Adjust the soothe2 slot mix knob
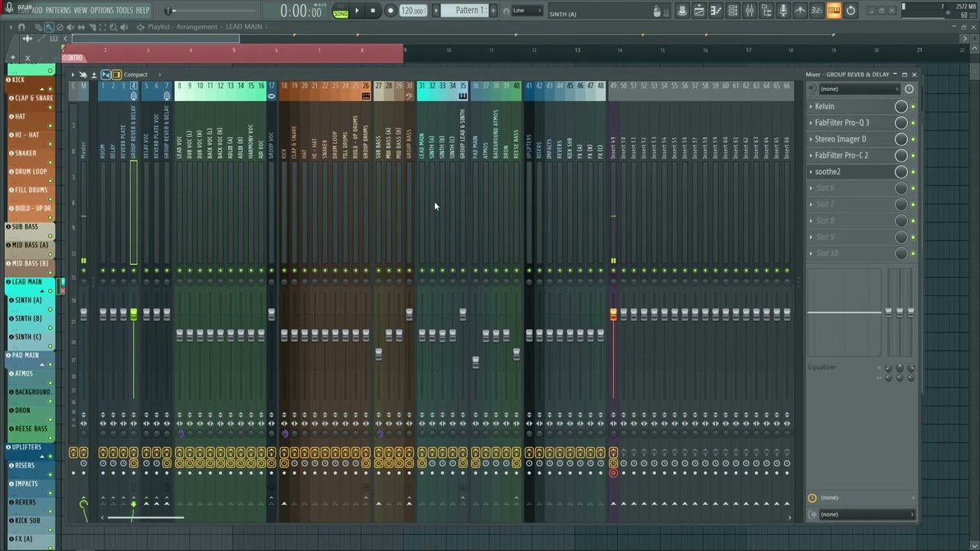This screenshot has height=551, width=980. 901,171
